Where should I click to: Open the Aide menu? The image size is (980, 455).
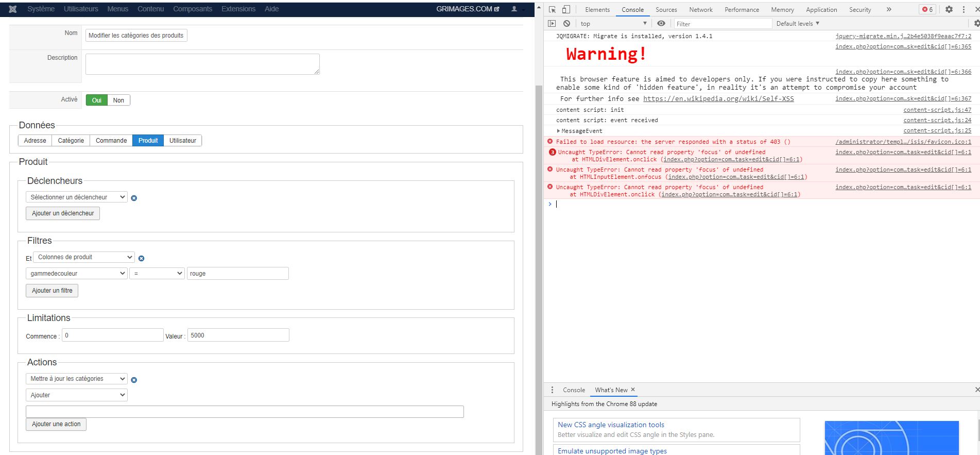271,9
